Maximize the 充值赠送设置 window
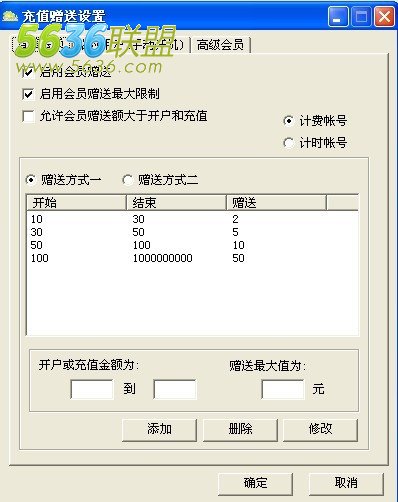Viewport: 398px width, 502px height. (x=361, y=17)
